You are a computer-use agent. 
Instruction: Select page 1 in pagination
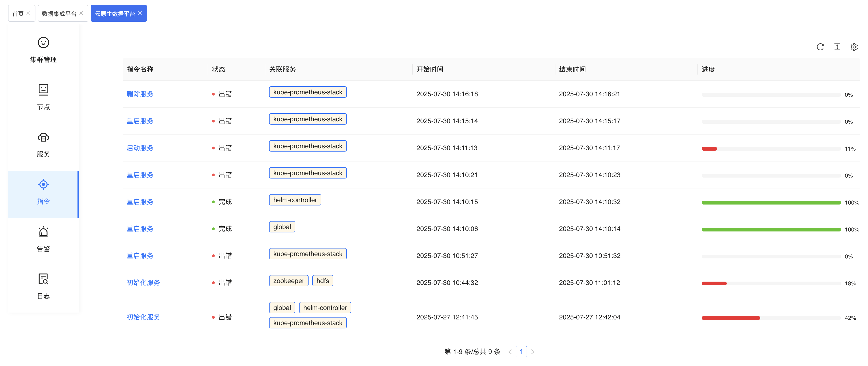pyautogui.click(x=521, y=352)
